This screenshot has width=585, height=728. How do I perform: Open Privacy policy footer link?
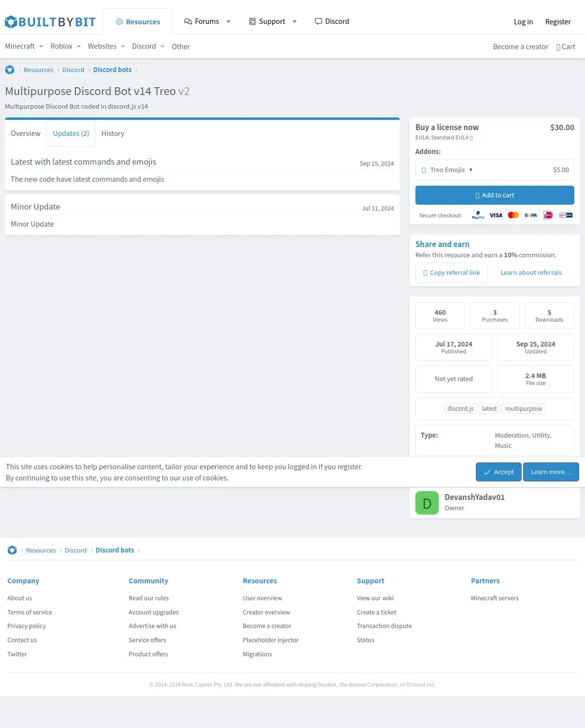tap(26, 626)
